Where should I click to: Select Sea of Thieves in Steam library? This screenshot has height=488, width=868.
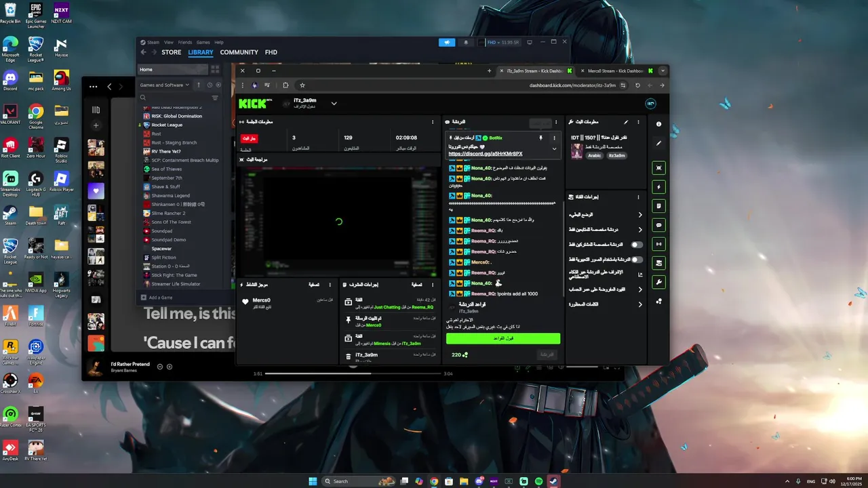[x=166, y=169]
